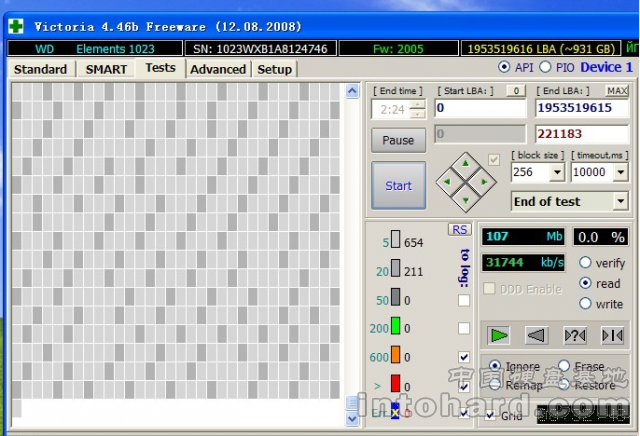The height and width of the screenshot is (436, 640).
Task: Toggle log checkbox for 600 ms blocks
Action: (x=464, y=357)
